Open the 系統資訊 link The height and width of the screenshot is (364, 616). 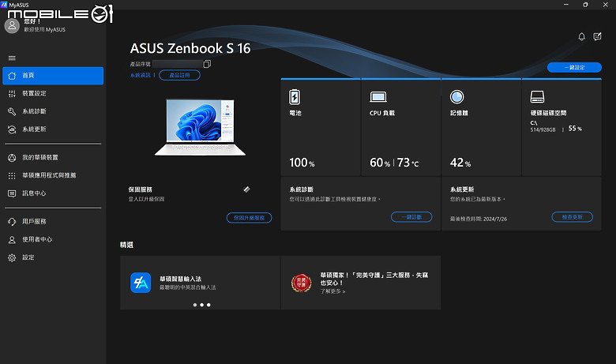pyautogui.click(x=141, y=75)
